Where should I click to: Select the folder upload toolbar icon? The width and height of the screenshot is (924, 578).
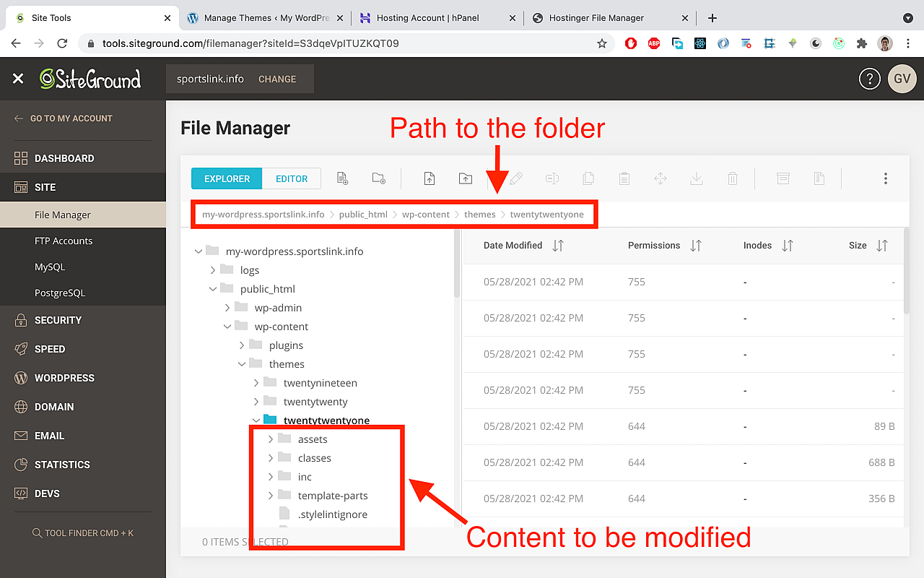click(x=466, y=178)
